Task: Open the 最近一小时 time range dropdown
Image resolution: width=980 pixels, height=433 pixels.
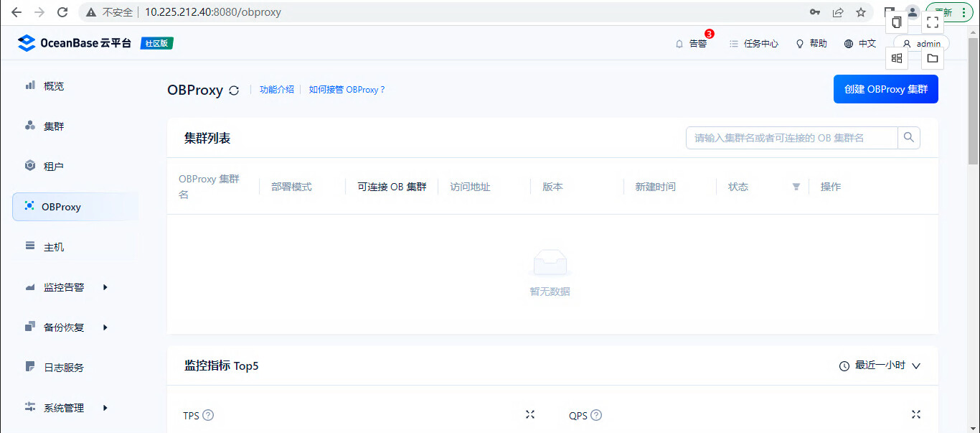Action: click(880, 366)
